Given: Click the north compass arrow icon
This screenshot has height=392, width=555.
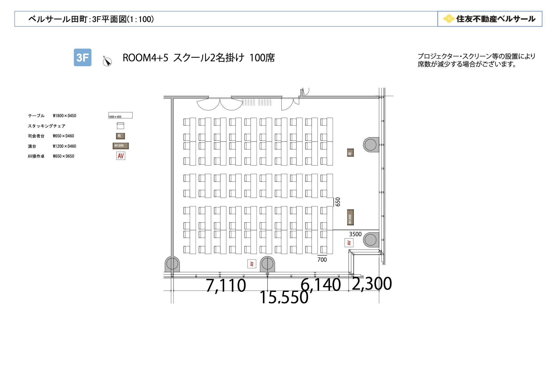Looking at the screenshot, I should (107, 62).
